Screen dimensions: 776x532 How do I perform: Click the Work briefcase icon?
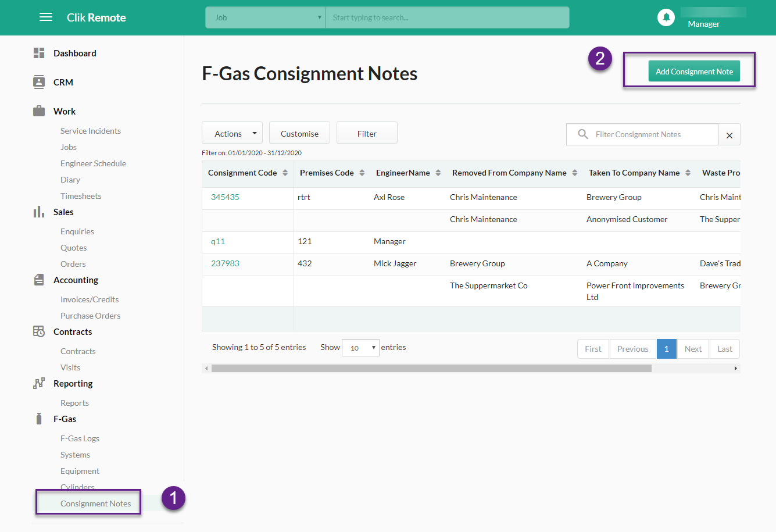pyautogui.click(x=39, y=110)
